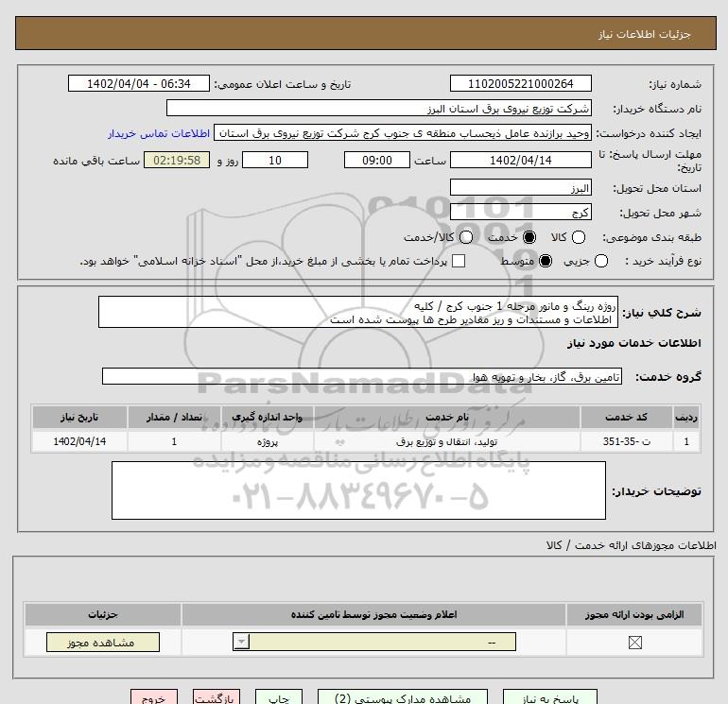
Task: Click تعداد / مقدار column header
Action: 174,417
